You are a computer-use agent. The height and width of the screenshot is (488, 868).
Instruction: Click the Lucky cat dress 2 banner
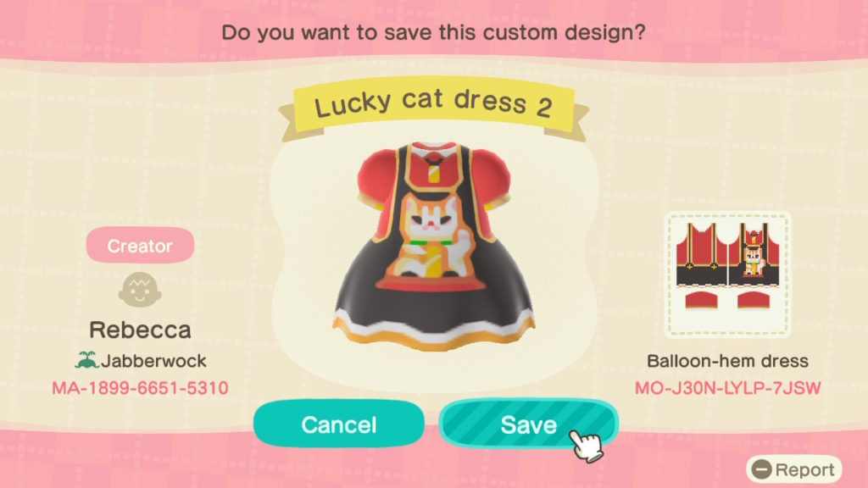[433, 105]
